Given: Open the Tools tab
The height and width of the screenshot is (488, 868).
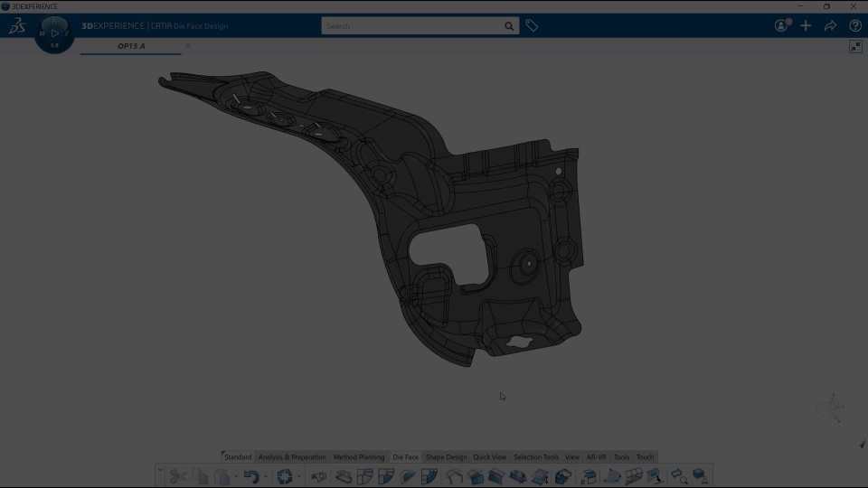Looking at the screenshot, I should pos(621,457).
